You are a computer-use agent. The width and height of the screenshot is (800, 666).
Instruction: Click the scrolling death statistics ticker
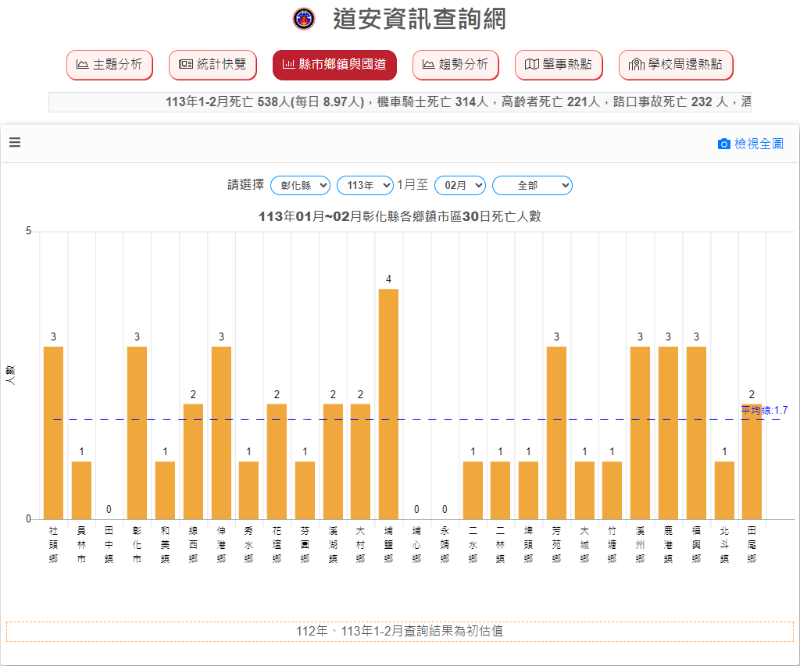click(400, 102)
